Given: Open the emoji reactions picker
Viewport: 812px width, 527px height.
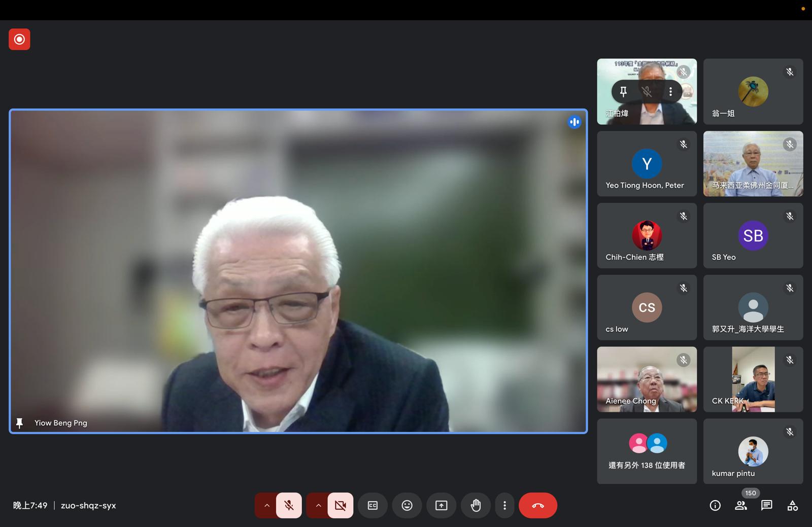Looking at the screenshot, I should pos(407,505).
